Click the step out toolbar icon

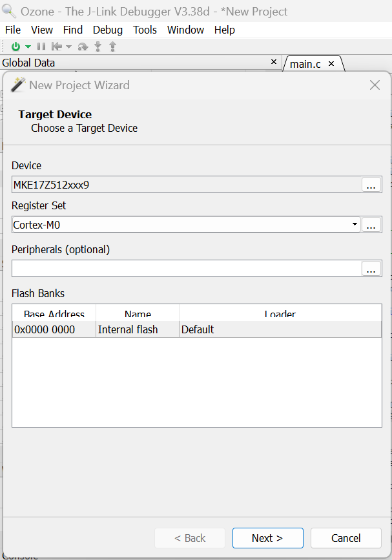[x=112, y=47]
